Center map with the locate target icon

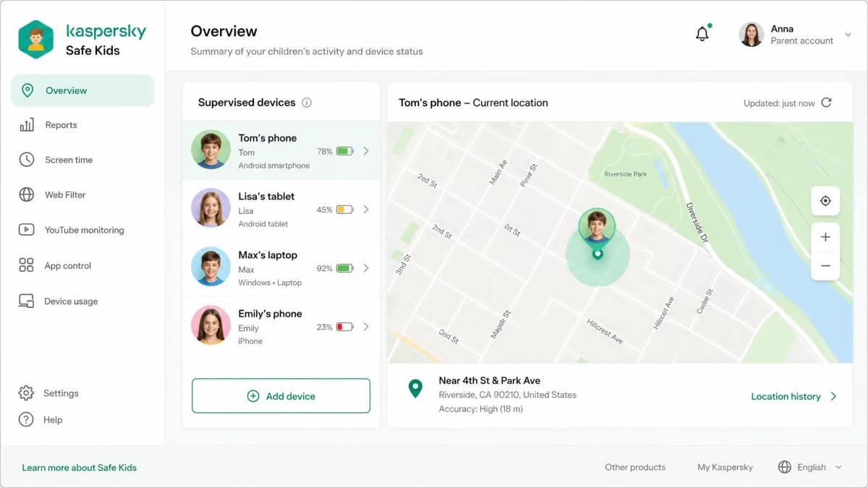coord(825,201)
